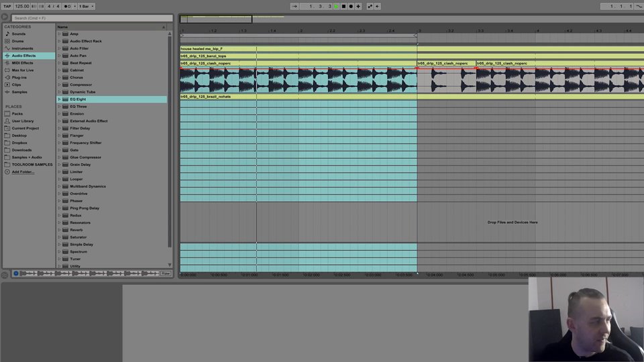This screenshot has height=362, width=644.
Task: Select the Saturator device icon
Action: coord(65,237)
